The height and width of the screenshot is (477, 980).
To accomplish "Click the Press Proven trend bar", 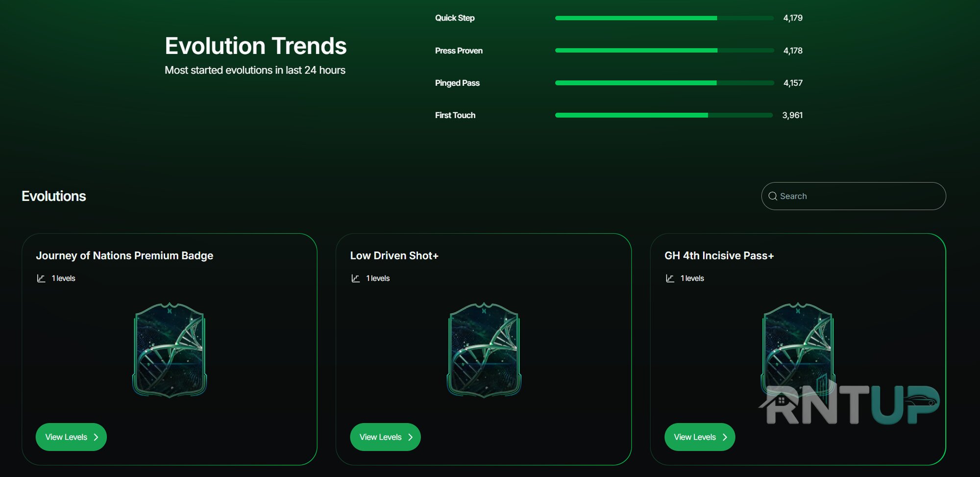I will (x=664, y=50).
